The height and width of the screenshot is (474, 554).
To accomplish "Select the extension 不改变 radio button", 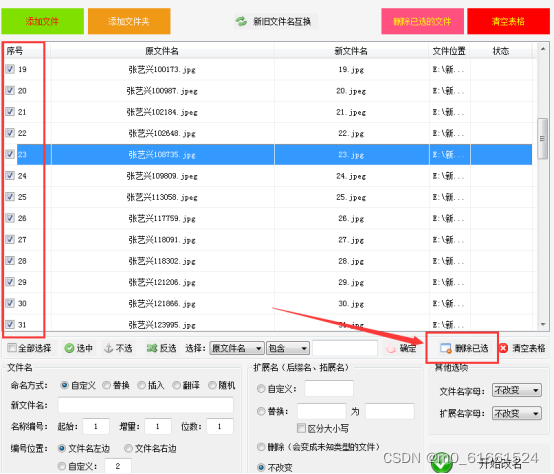I will (x=261, y=467).
